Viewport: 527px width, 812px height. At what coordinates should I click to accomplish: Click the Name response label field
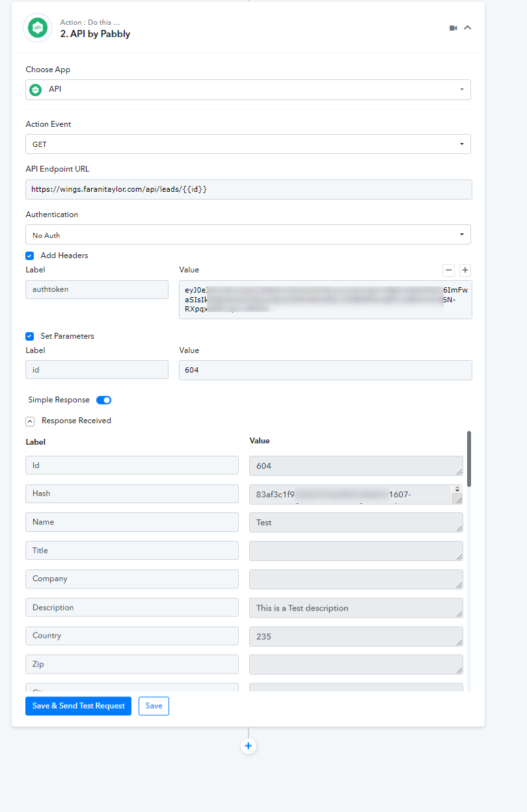132,522
